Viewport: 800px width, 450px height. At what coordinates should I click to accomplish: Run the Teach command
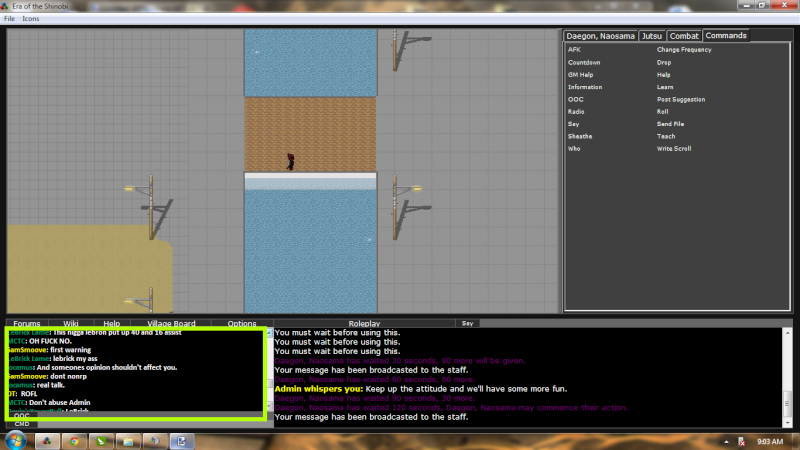click(666, 136)
